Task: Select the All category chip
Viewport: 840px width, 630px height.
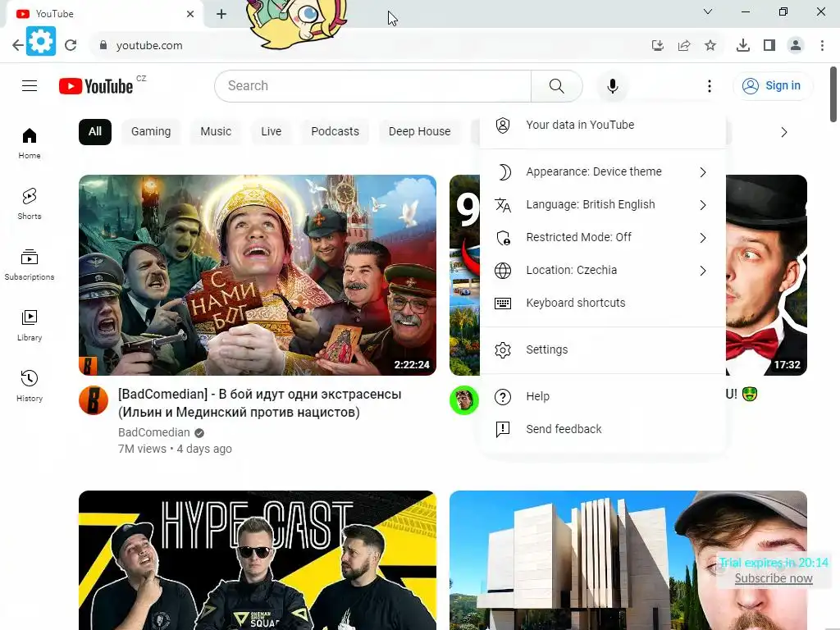Action: tap(95, 132)
